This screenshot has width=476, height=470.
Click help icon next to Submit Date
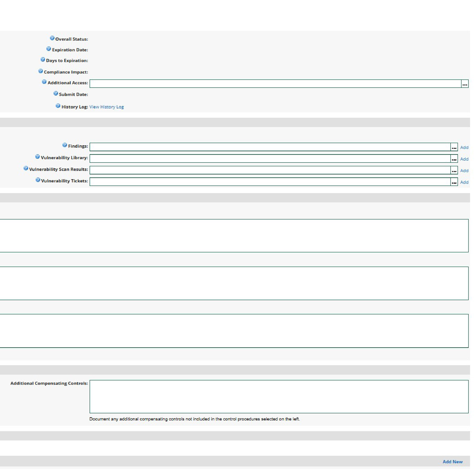56,93
